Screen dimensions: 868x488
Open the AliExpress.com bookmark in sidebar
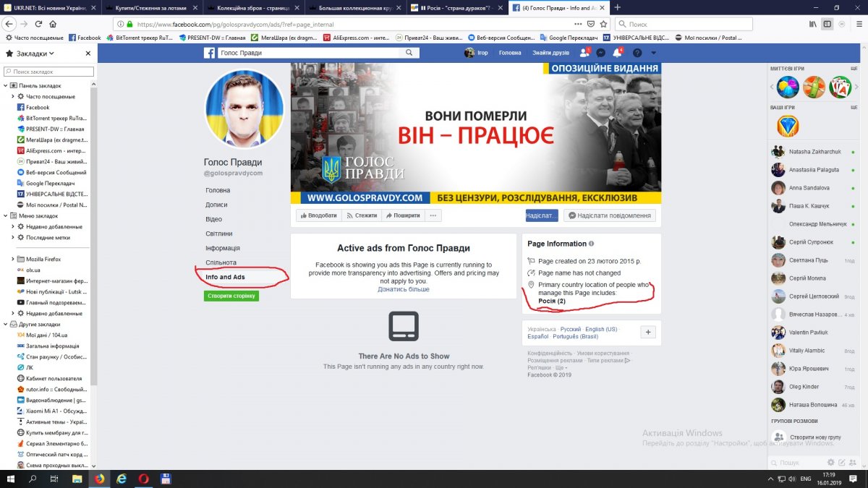51,150
